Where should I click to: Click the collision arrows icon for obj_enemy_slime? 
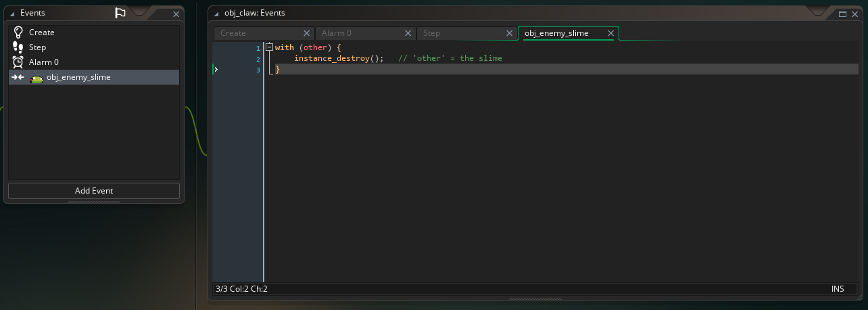tap(18, 77)
